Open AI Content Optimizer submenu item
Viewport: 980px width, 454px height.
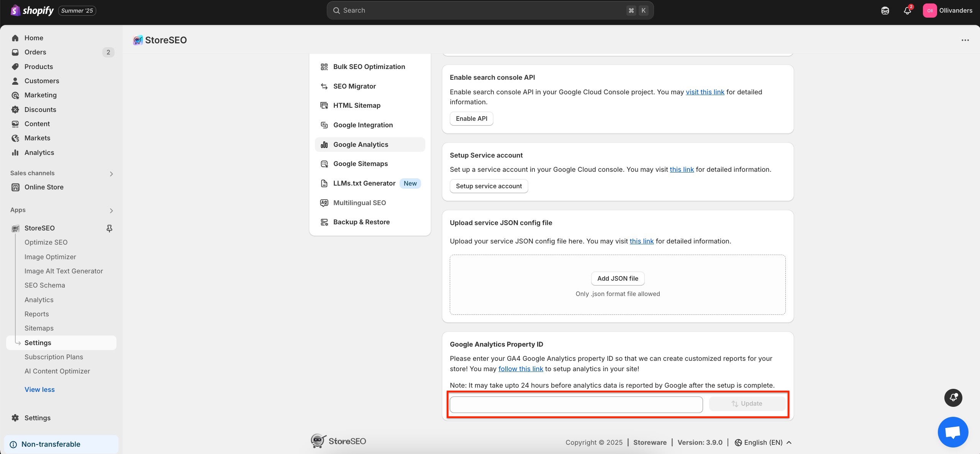coord(57,371)
